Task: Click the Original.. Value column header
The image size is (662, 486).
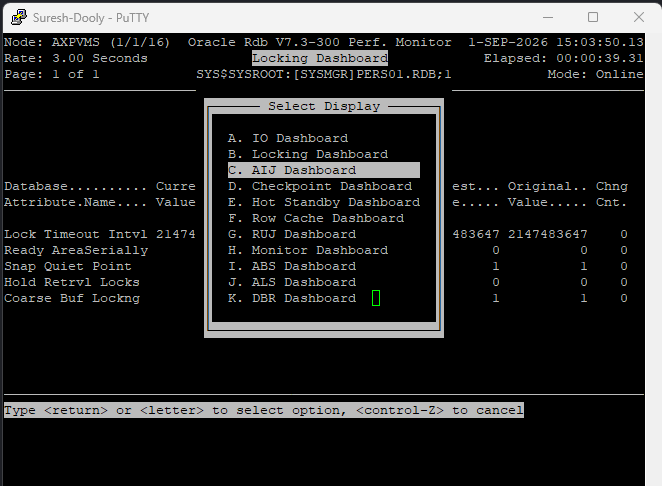Action: pyautogui.click(x=547, y=194)
